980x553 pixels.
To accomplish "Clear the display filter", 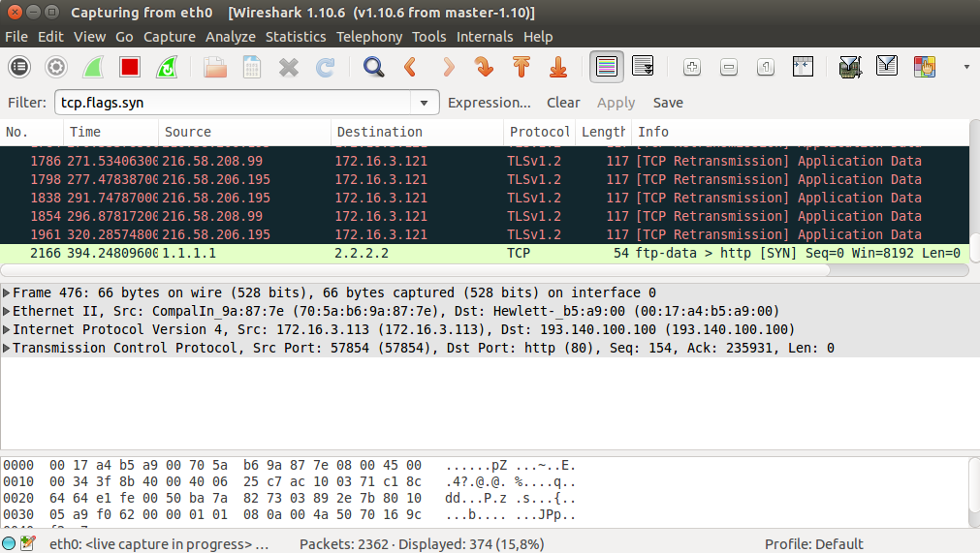I will pyautogui.click(x=563, y=103).
